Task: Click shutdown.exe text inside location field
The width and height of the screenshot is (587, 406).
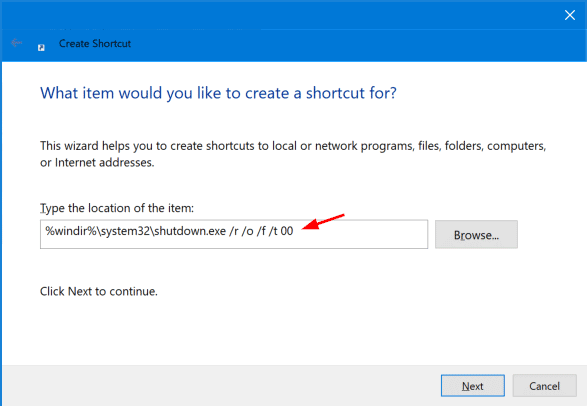Action: [x=190, y=231]
